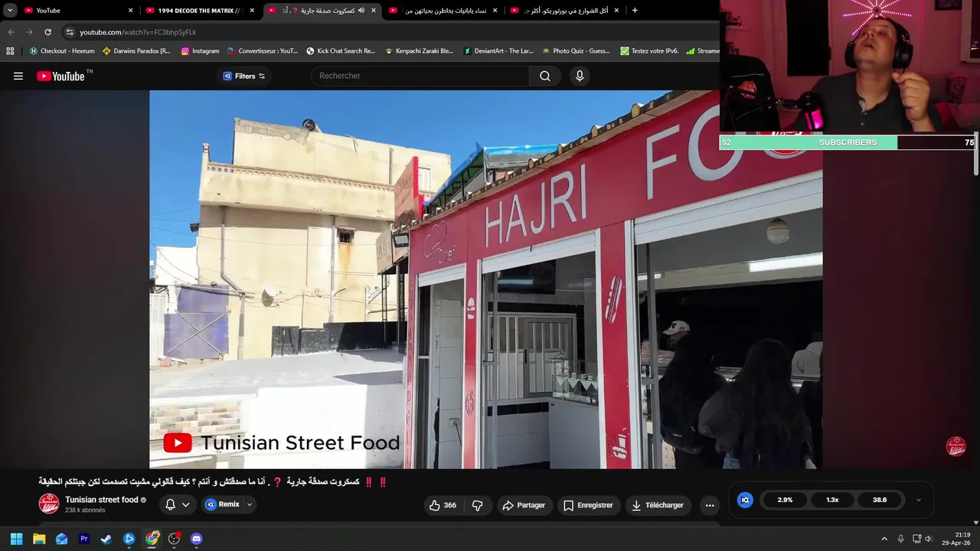Open Adobe Premiere Pro from taskbar
The image size is (980, 551).
point(84,539)
